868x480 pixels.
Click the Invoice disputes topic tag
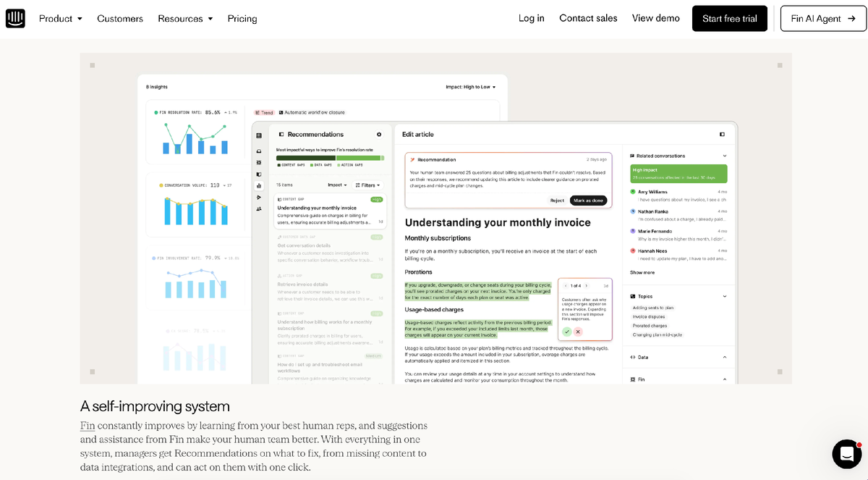pos(648,316)
